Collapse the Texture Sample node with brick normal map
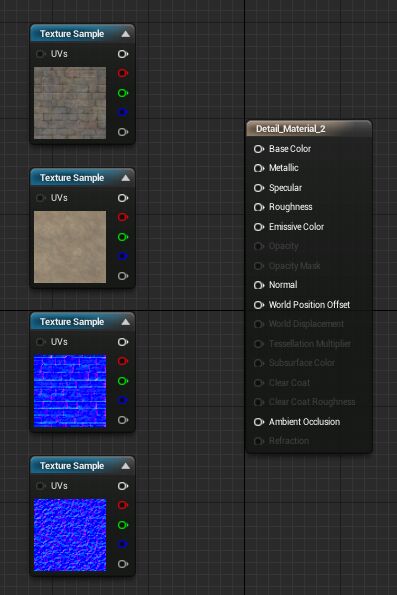 click(x=126, y=322)
